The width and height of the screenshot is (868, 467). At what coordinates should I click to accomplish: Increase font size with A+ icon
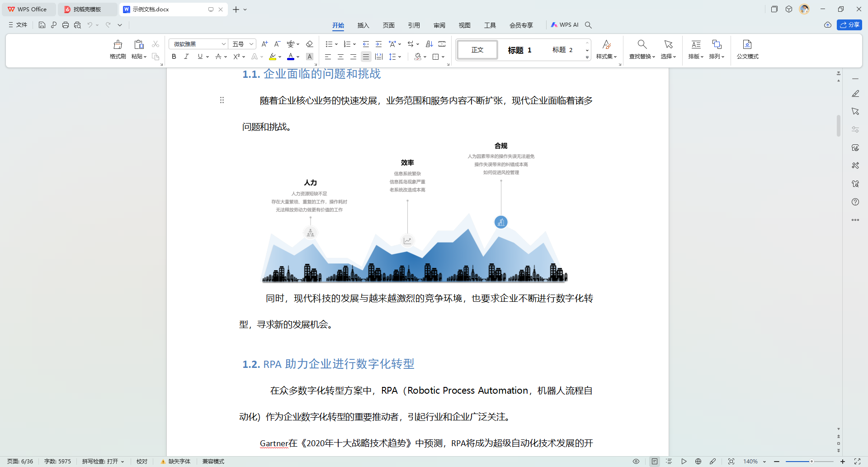pyautogui.click(x=264, y=44)
